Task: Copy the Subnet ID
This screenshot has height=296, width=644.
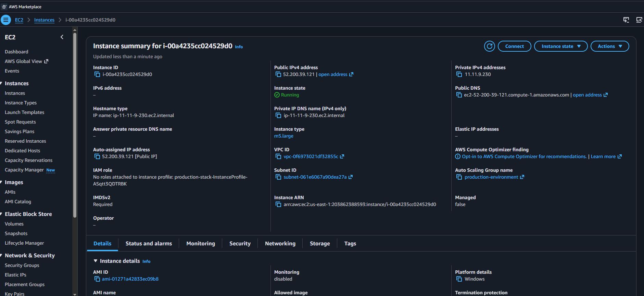Action: (x=278, y=177)
